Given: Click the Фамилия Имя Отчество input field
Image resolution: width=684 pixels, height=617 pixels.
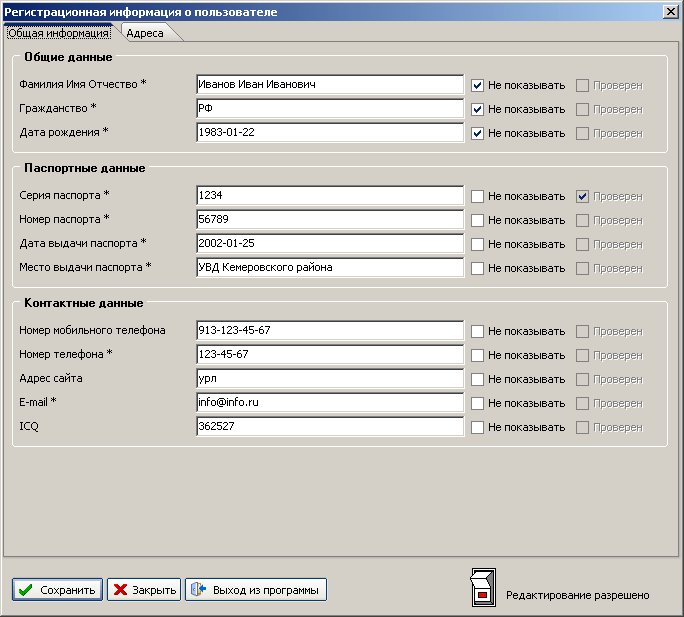Looking at the screenshot, I should pyautogui.click(x=330, y=85).
